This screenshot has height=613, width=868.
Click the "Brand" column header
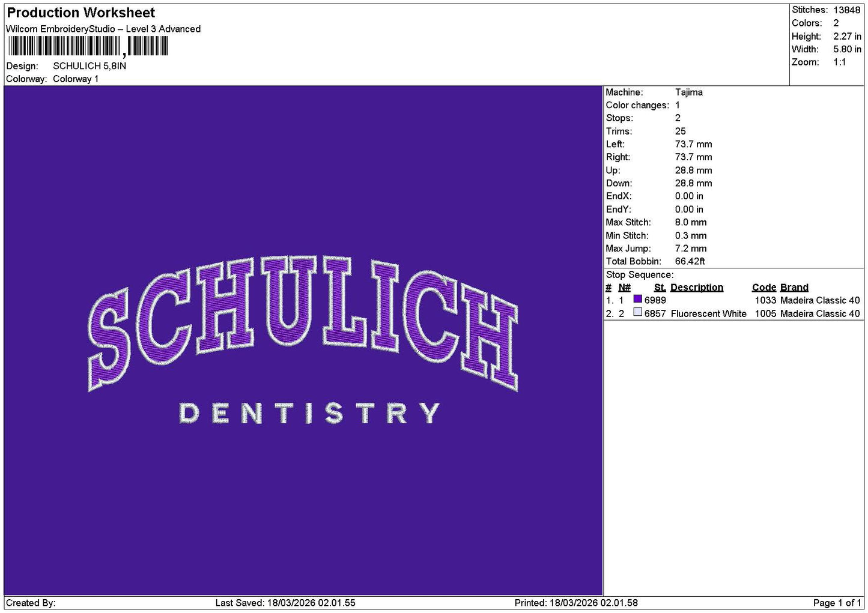point(794,288)
